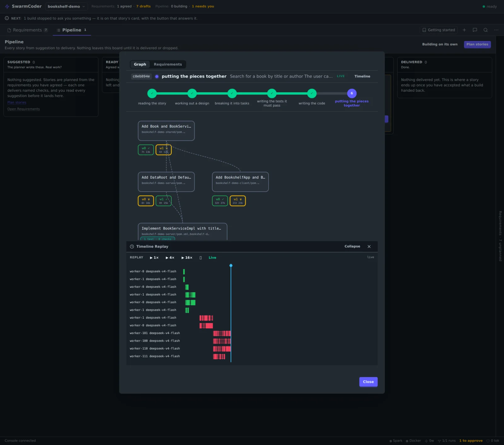
Task: Click the timeline playhead marker
Action: click(x=231, y=266)
